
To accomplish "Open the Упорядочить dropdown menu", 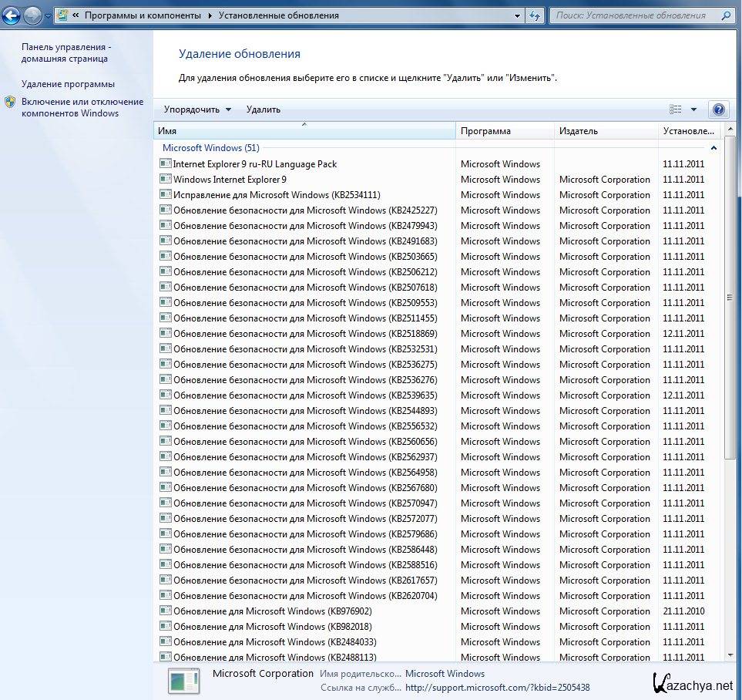I will coord(197,109).
